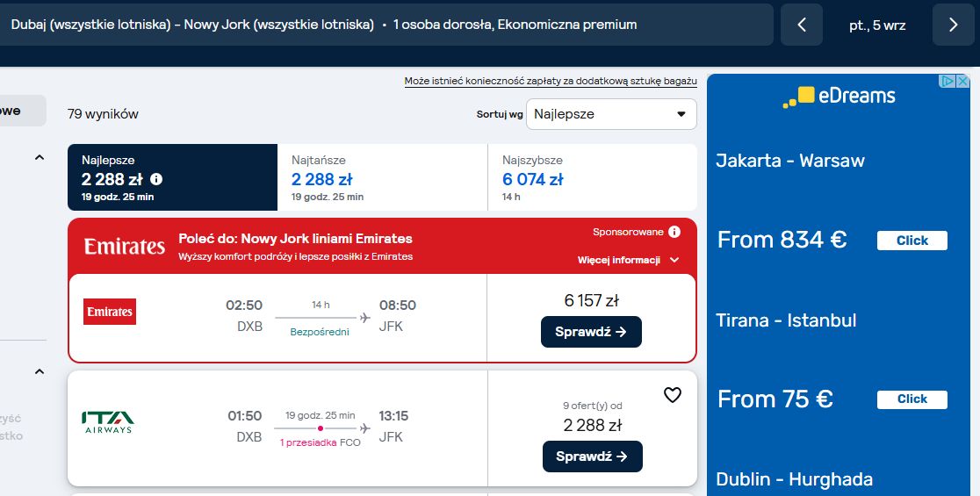The width and height of the screenshot is (980, 496).
Task: Go to previous day with left arrow
Action: (x=801, y=25)
